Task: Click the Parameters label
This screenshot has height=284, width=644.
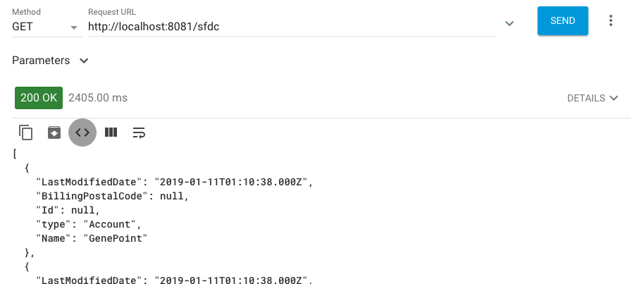Action: tap(41, 61)
